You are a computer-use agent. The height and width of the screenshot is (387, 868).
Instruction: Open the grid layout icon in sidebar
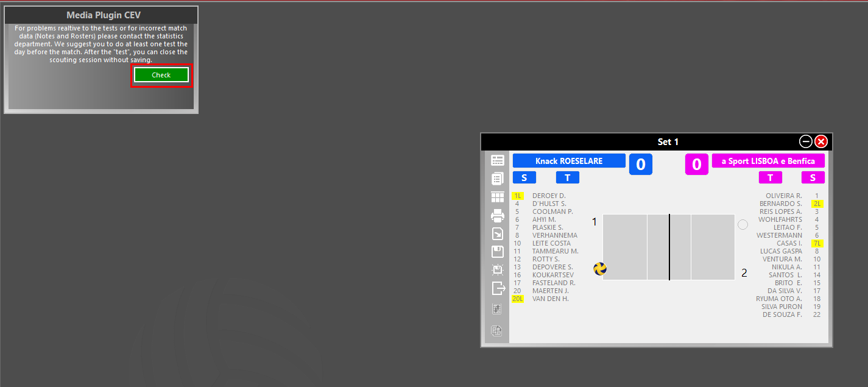(x=498, y=197)
